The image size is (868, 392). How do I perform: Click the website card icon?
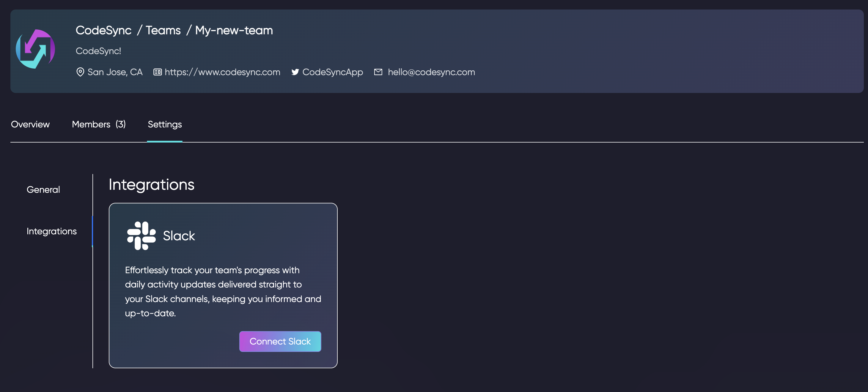point(157,72)
